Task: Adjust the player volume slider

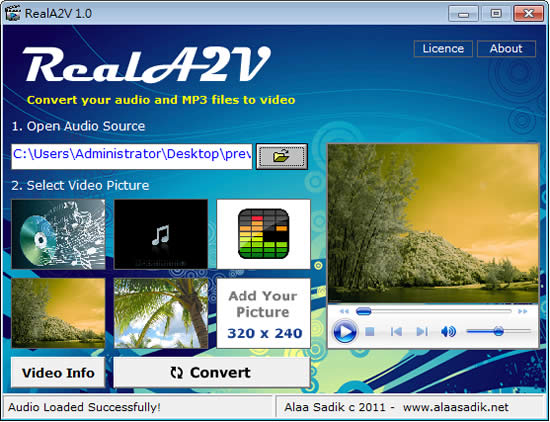Action: (x=498, y=331)
